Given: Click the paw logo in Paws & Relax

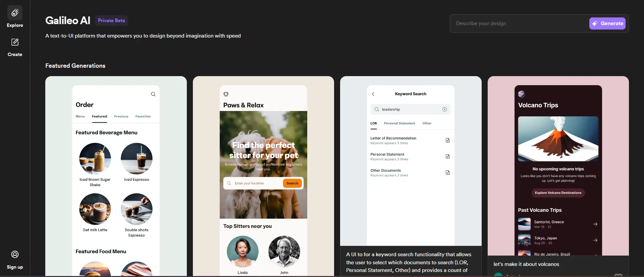Looking at the screenshot, I should (x=226, y=94).
